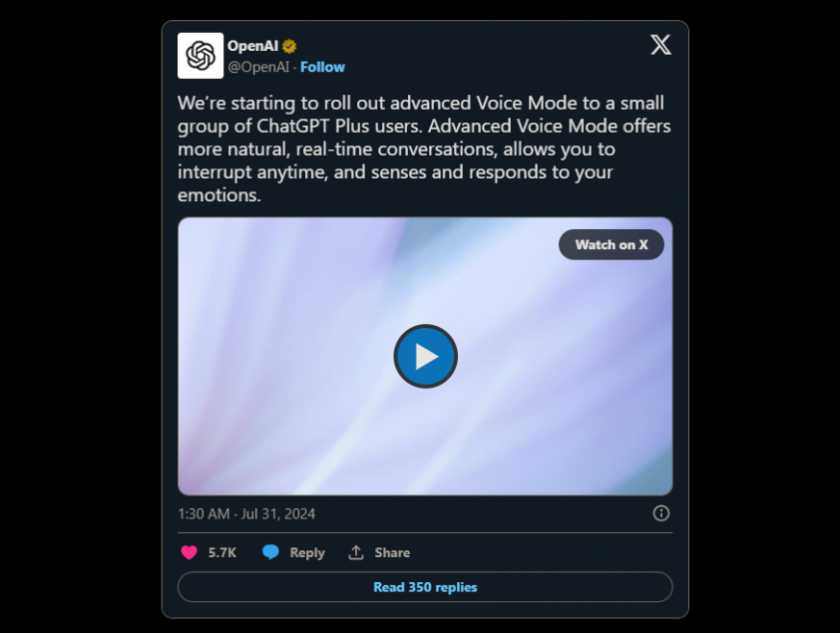Click the OpenAI profile avatar logo
840x633 pixels.
tap(201, 56)
